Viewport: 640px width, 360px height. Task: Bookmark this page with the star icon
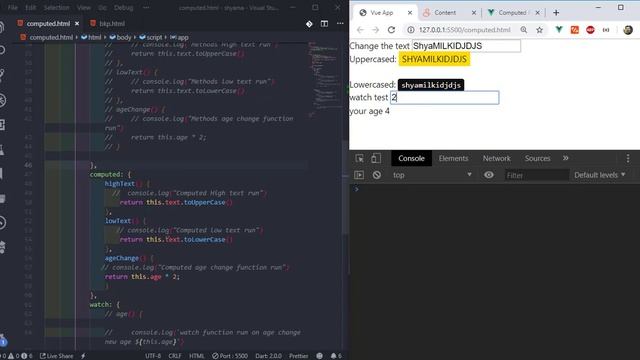(x=540, y=30)
